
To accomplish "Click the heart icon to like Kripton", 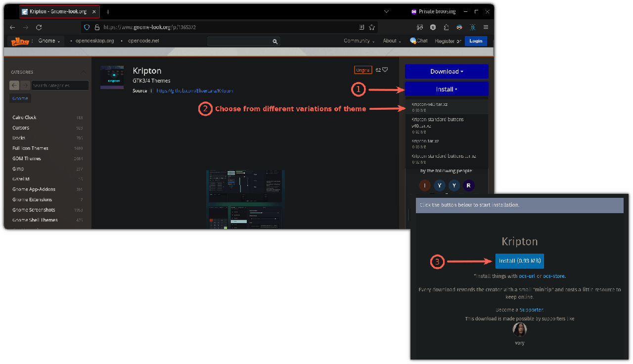I will click(385, 70).
